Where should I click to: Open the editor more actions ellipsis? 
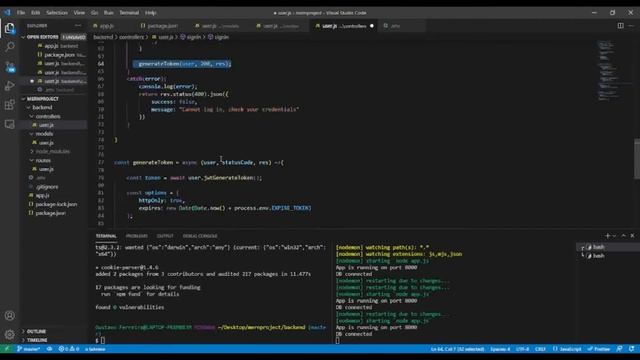click(631, 26)
